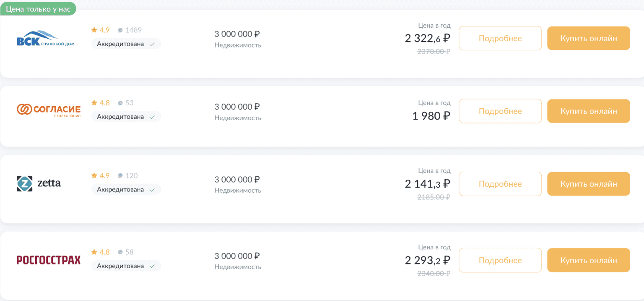Viewport: 644px width, 301px height.
Task: Click the Soglasie 53 reviews icon
Action: pyautogui.click(x=120, y=103)
